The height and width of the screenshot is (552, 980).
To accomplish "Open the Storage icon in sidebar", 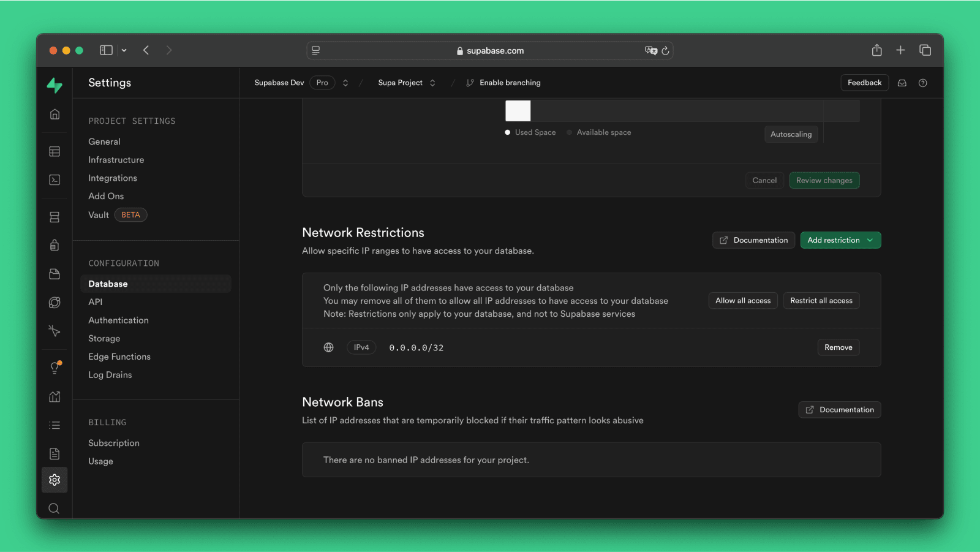I will 55,274.
